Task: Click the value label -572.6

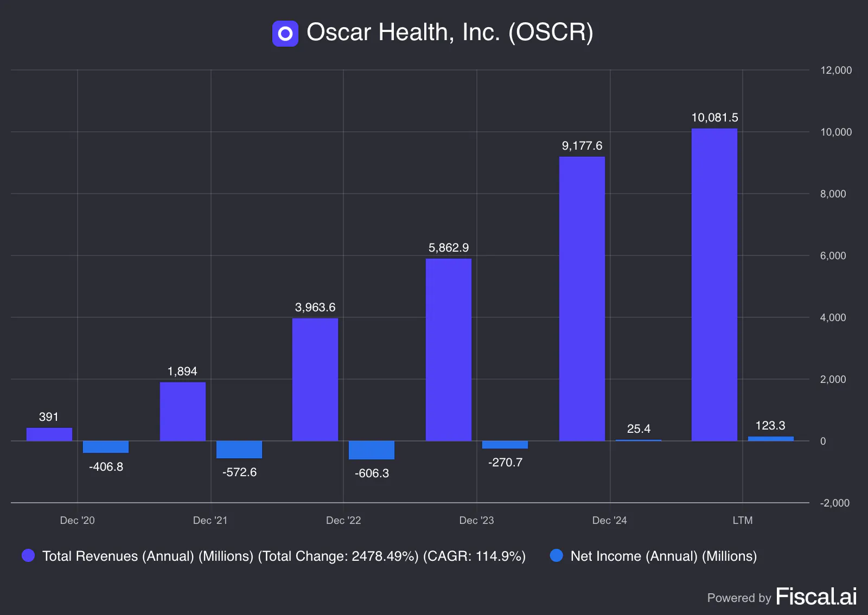Action: tap(239, 472)
